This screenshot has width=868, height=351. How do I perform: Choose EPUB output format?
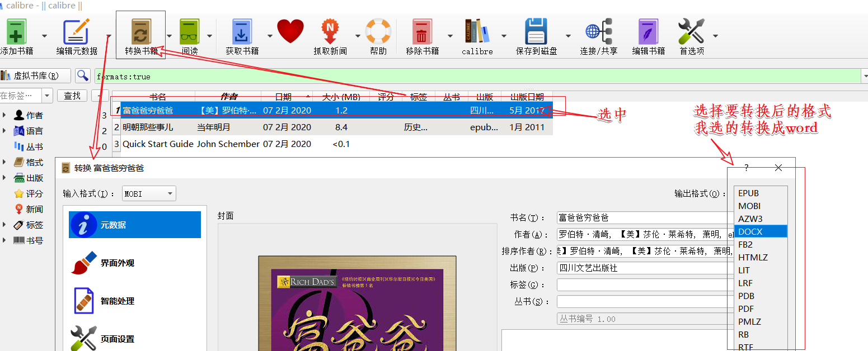(x=761, y=193)
